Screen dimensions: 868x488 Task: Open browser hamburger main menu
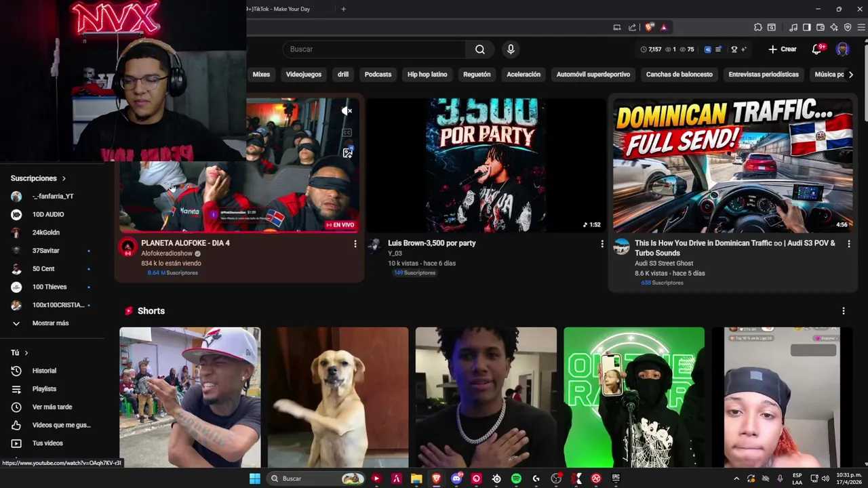[x=861, y=27]
